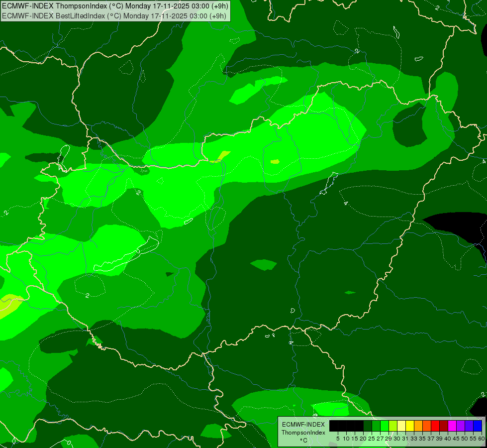Click the ThompsonIndex title line at top

[115, 6]
